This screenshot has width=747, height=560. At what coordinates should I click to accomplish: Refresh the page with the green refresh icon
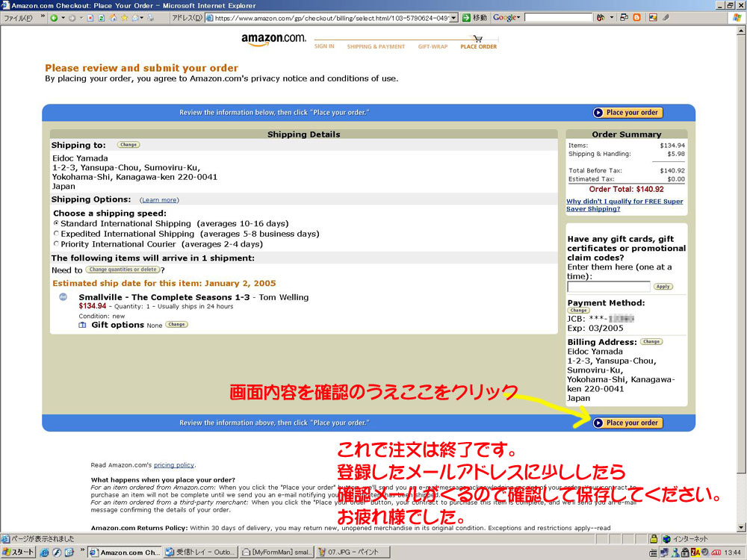point(102,18)
